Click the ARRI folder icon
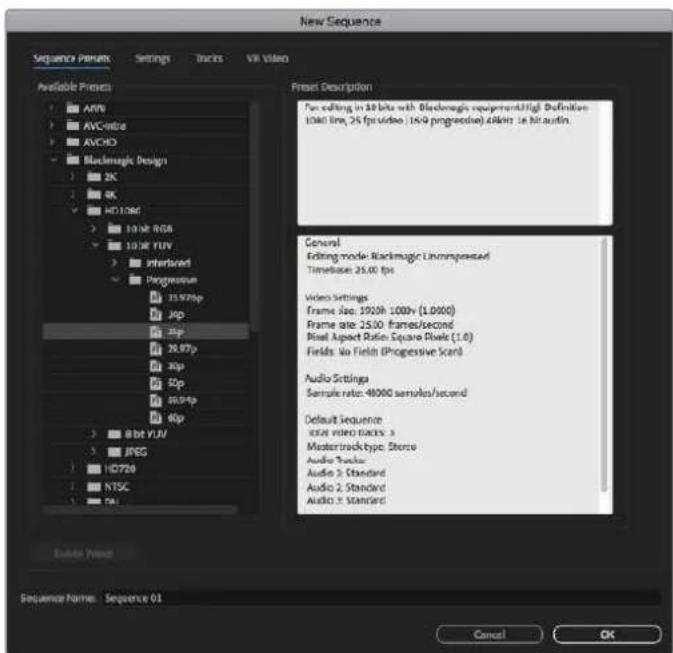673x653 pixels. pos(73,108)
